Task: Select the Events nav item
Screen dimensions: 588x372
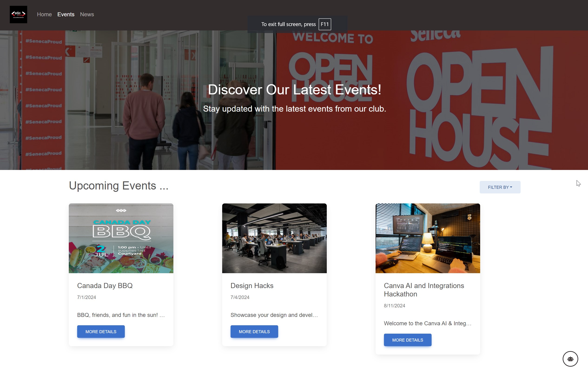Action: (66, 14)
